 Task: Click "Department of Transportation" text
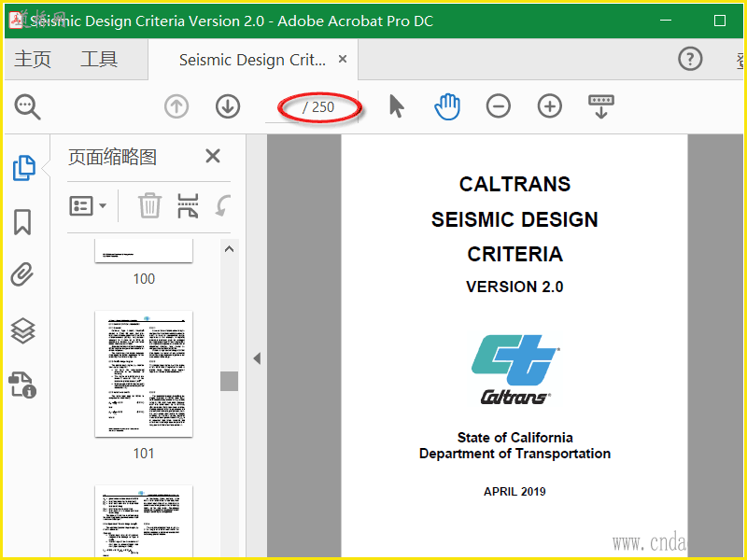pyautogui.click(x=514, y=454)
